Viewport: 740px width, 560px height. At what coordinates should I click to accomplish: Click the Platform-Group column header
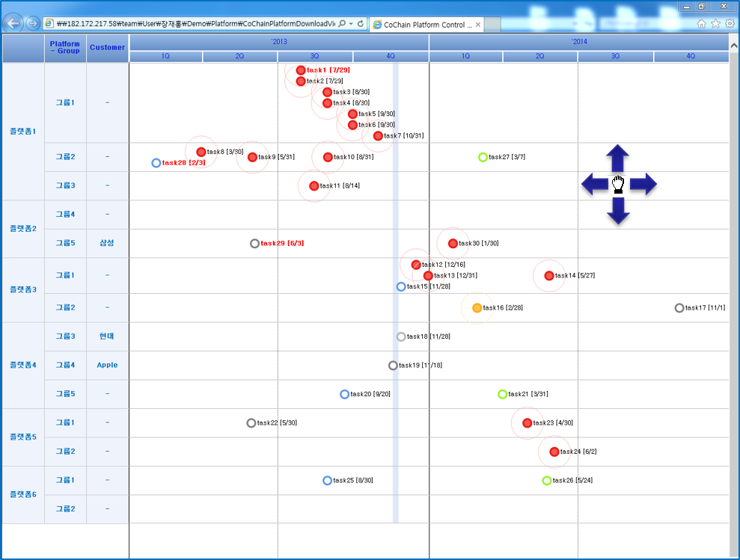coord(65,48)
